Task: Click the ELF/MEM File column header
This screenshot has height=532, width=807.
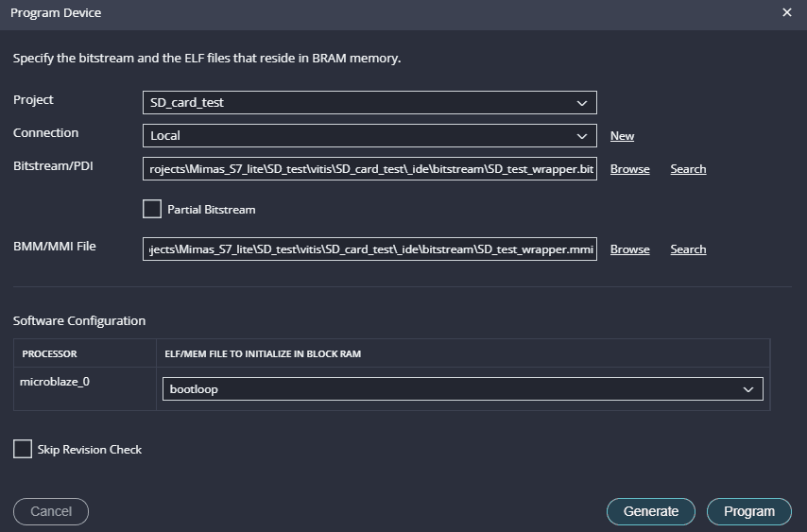Action: point(262,354)
